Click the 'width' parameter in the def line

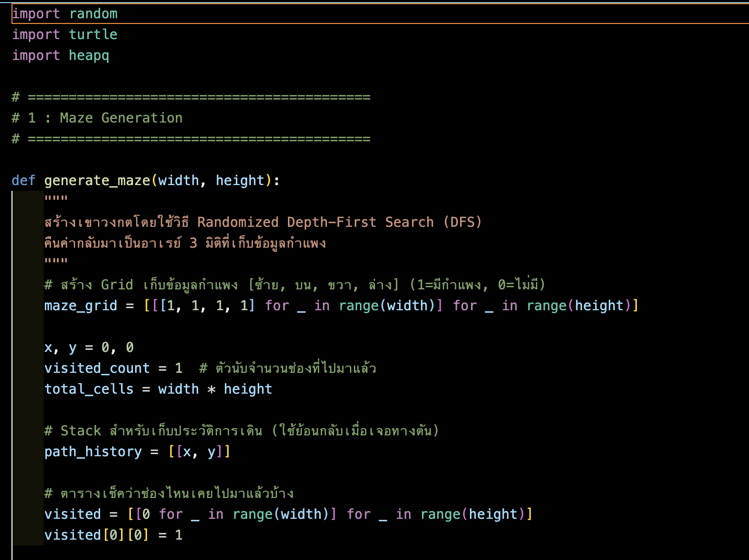coord(178,180)
